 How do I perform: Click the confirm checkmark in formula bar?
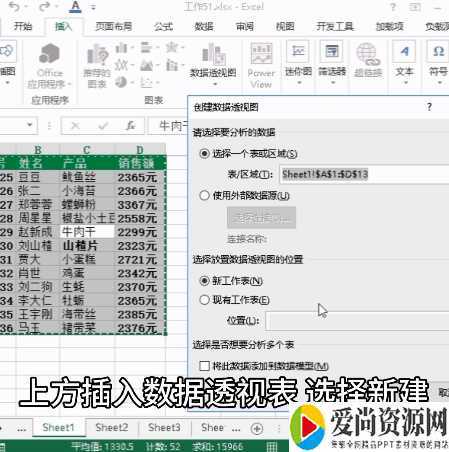103,126
